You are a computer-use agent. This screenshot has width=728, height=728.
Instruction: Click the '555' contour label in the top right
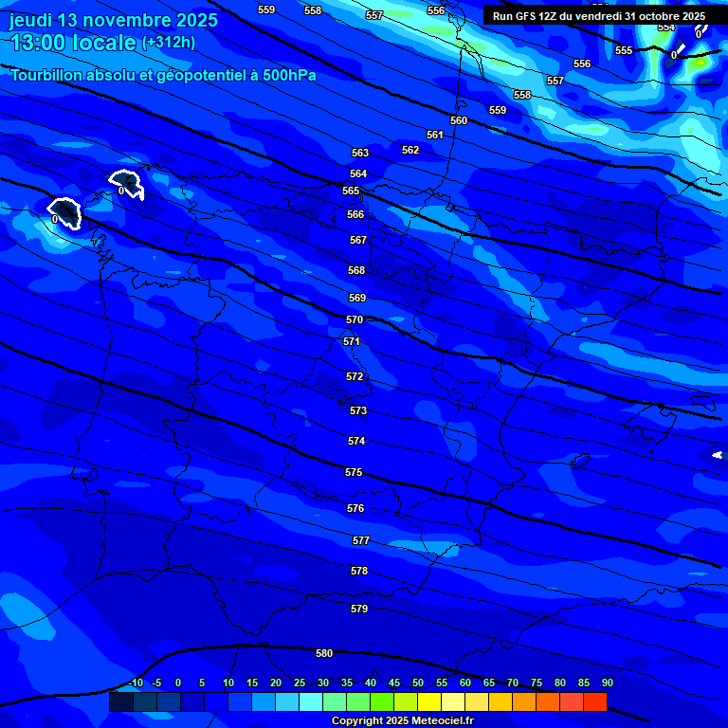pos(624,50)
